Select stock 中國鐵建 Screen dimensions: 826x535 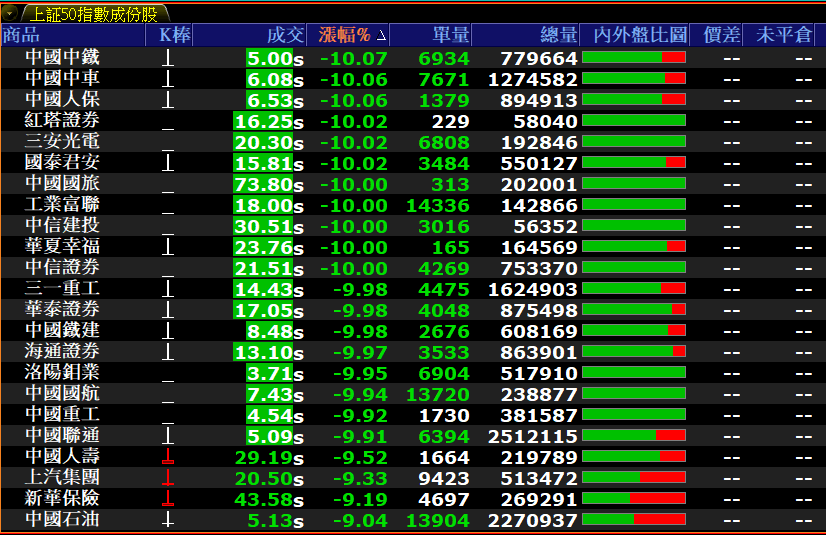(x=62, y=331)
